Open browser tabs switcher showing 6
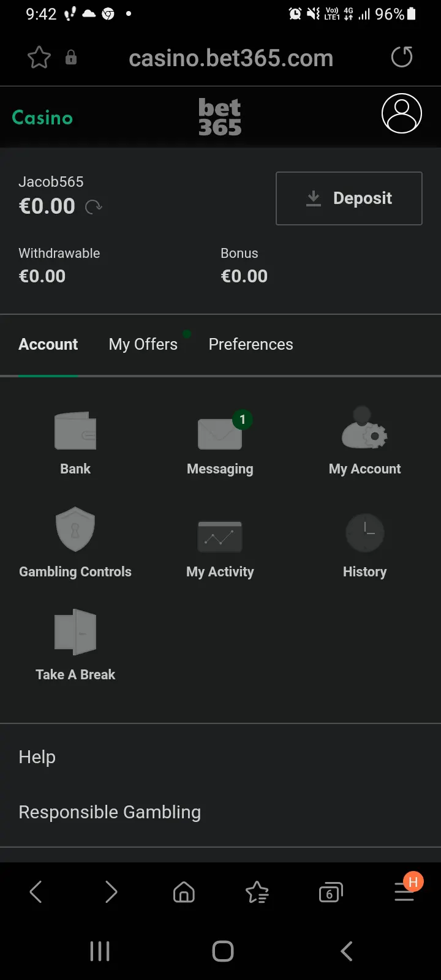The height and width of the screenshot is (980, 441). (x=331, y=892)
